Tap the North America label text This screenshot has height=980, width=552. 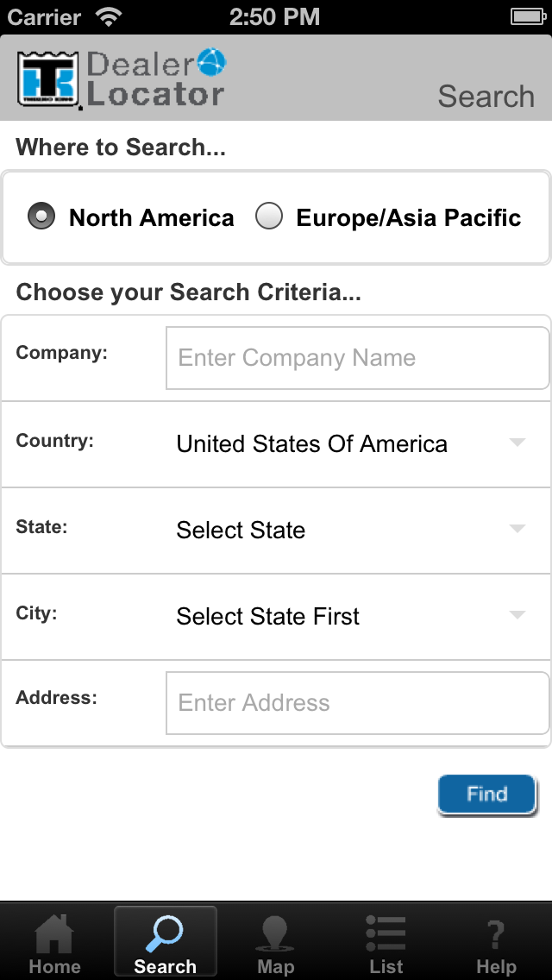coord(151,217)
